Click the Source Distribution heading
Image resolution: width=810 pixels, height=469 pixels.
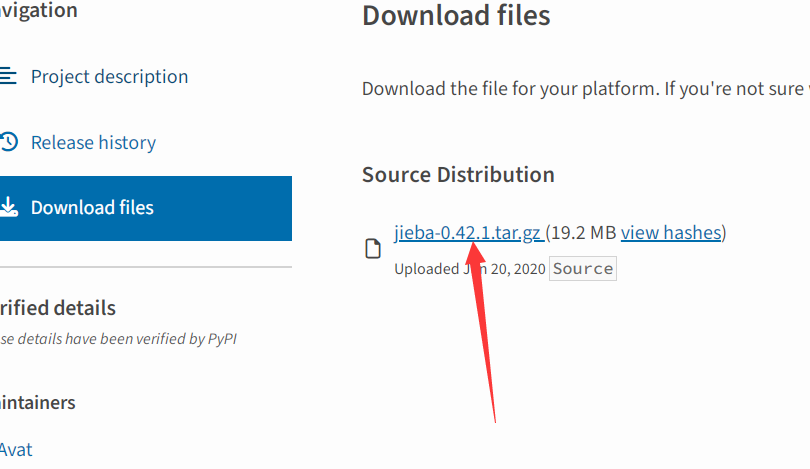coord(458,175)
